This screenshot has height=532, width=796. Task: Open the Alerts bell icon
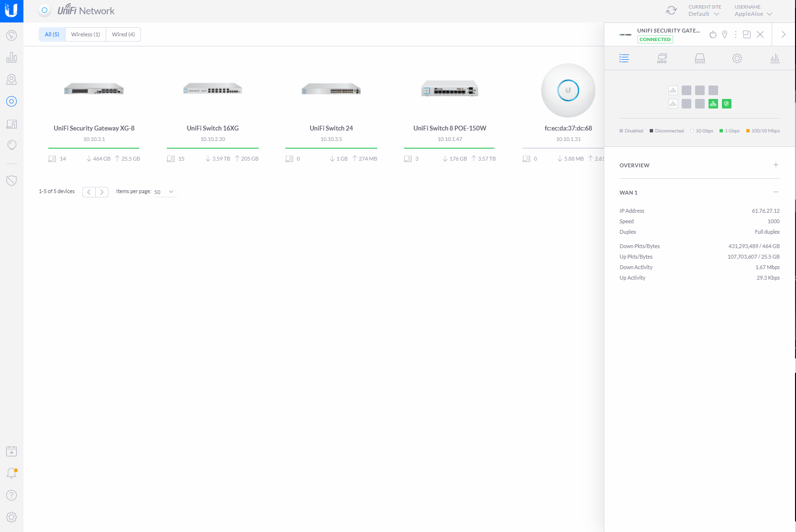click(11, 473)
